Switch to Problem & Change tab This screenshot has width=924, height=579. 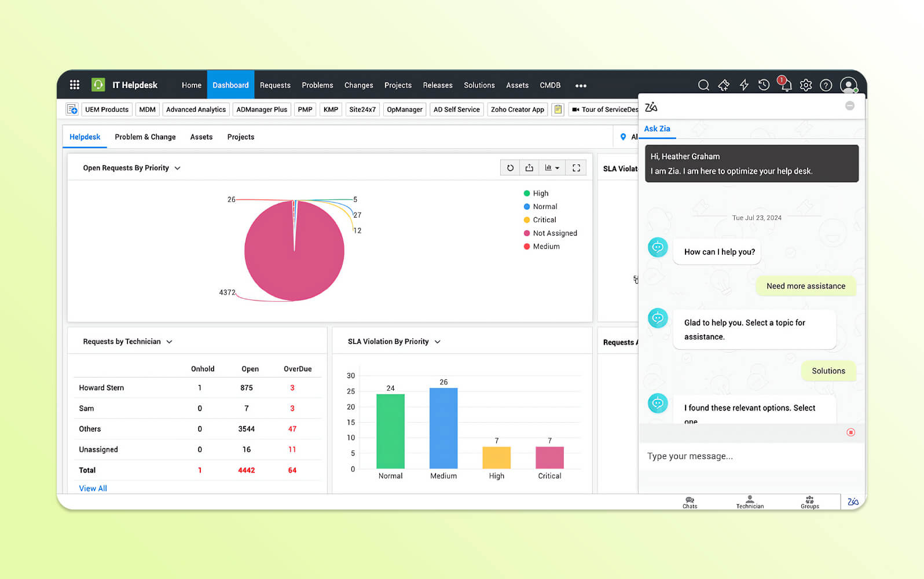click(145, 137)
